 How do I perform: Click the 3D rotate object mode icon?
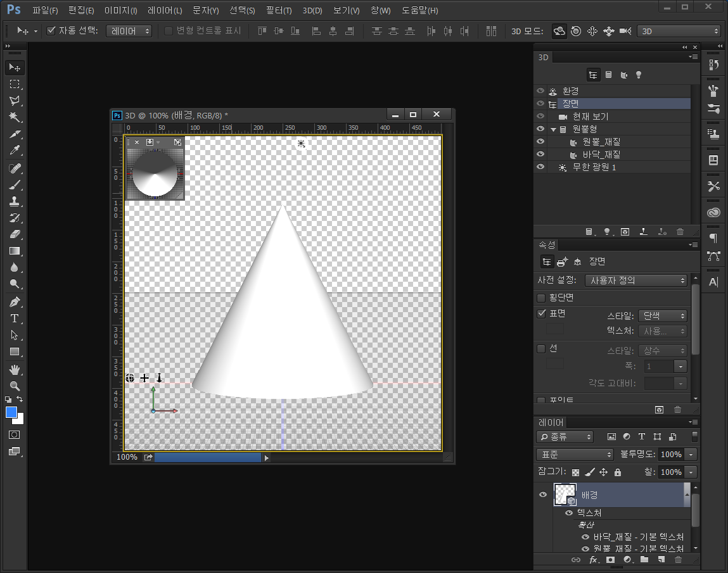(x=559, y=31)
